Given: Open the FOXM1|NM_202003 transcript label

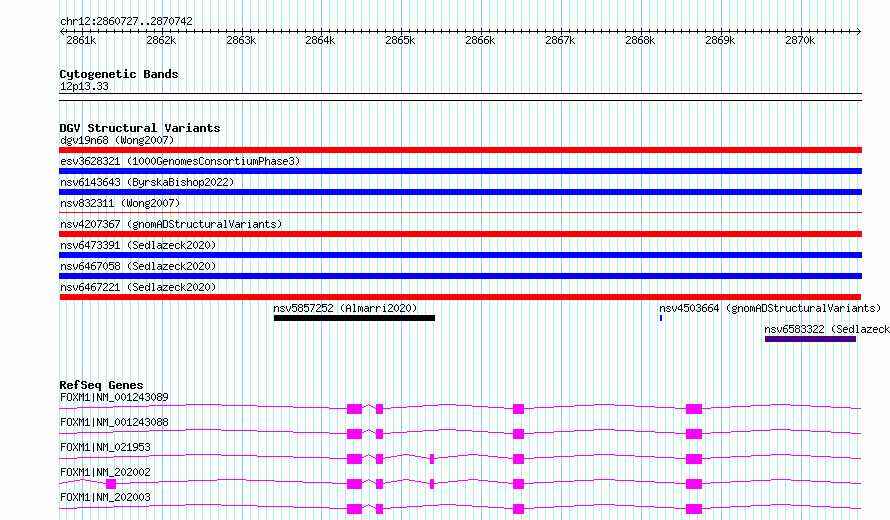Looking at the screenshot, I should 105,497.
